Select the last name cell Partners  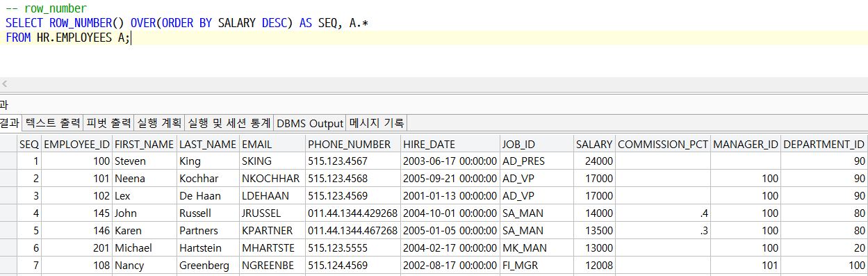[x=208, y=230]
